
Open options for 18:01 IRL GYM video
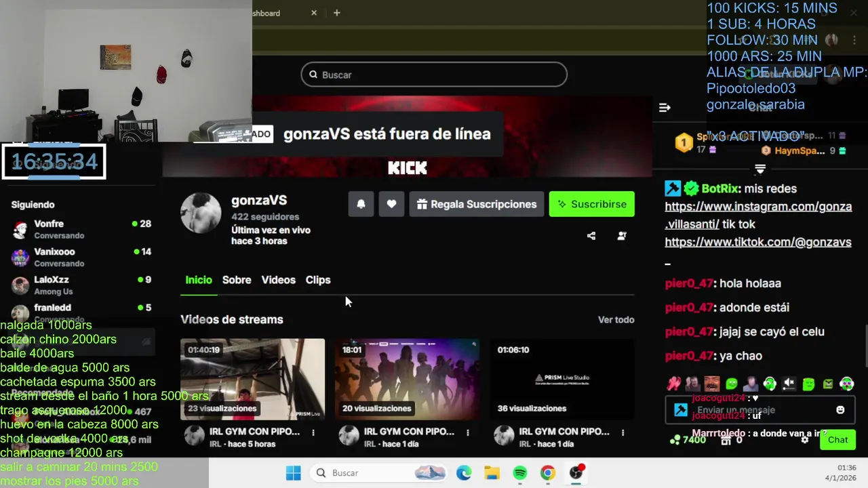(x=468, y=432)
